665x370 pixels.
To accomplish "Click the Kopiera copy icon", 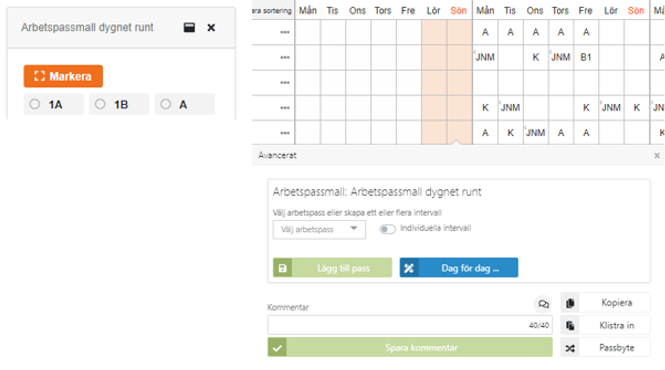I will [570, 303].
